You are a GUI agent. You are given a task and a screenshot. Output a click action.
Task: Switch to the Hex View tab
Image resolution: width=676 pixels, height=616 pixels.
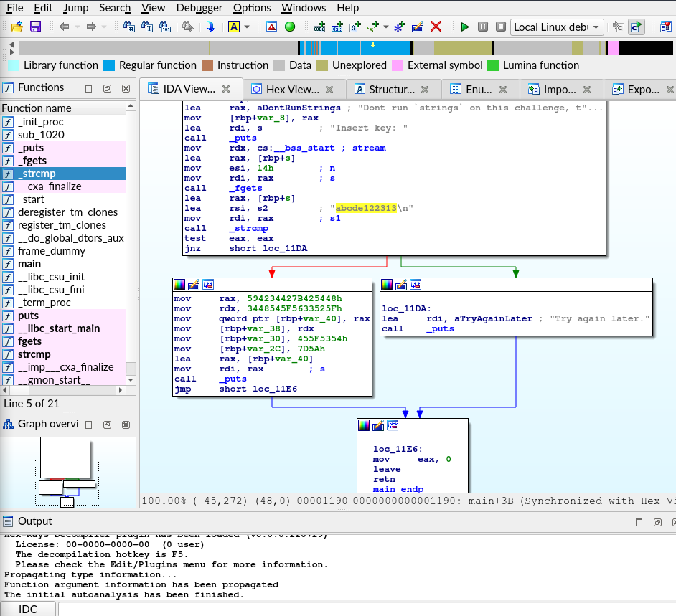point(294,89)
